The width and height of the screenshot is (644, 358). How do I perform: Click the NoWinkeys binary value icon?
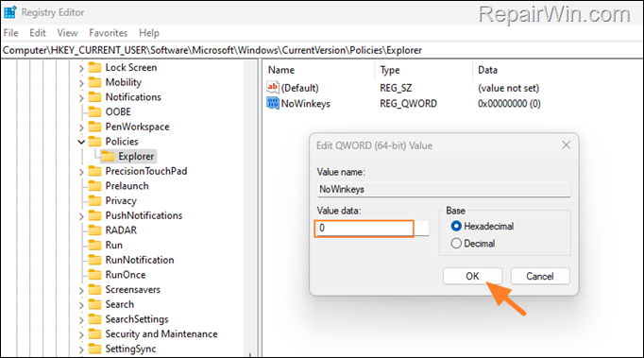(x=273, y=103)
